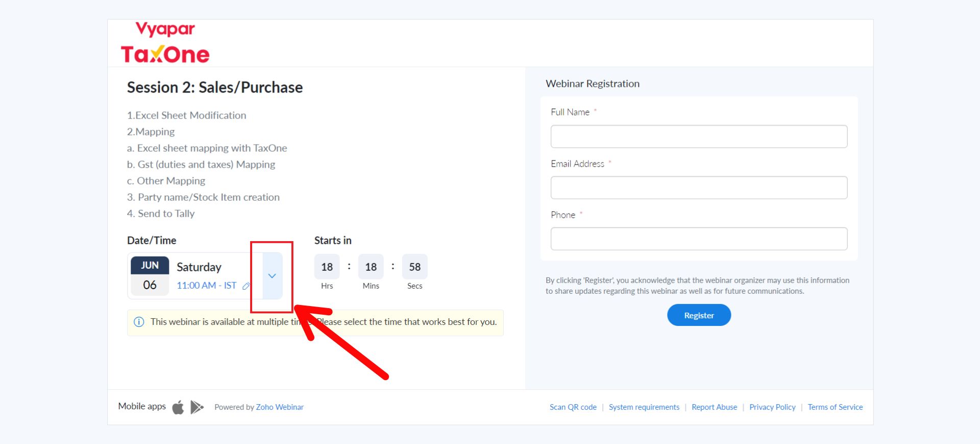
Task: Click the '1.Excel Sheet Modification' line
Action: coord(186,115)
